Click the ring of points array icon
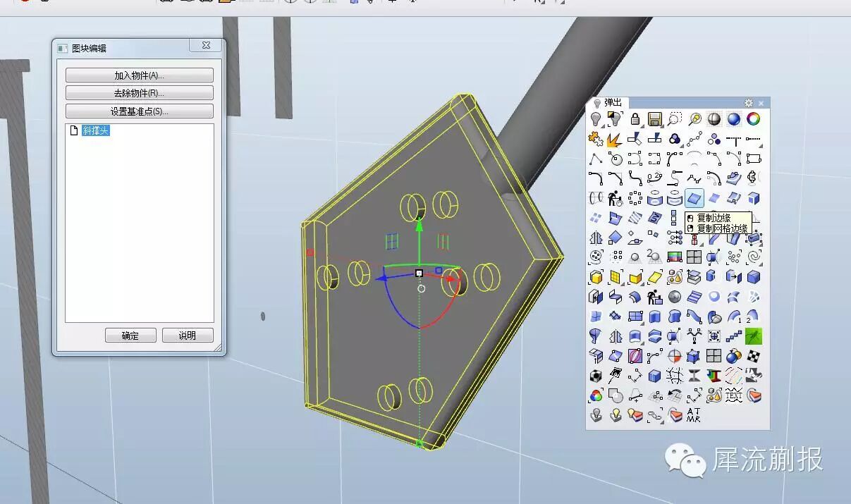This screenshot has width=851, height=504. point(635,198)
